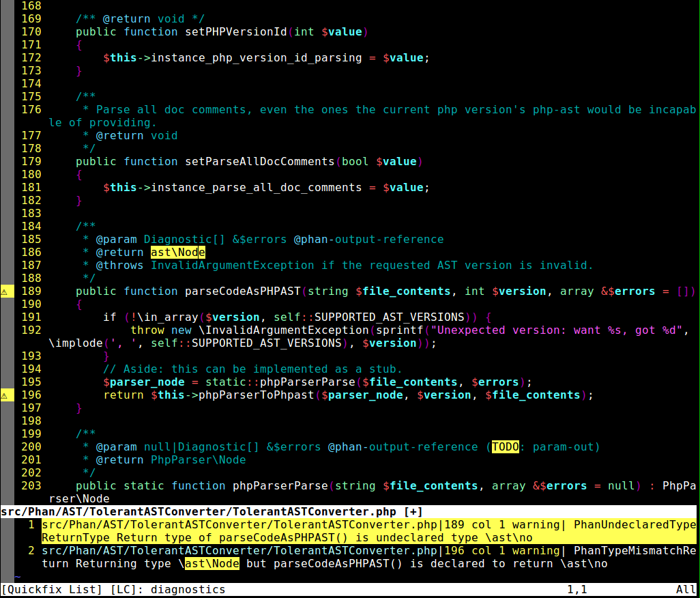This screenshot has width=700, height=598.
Task: Select quickfix entry 1 about PhanUndeclaredType
Action: [x=368, y=531]
